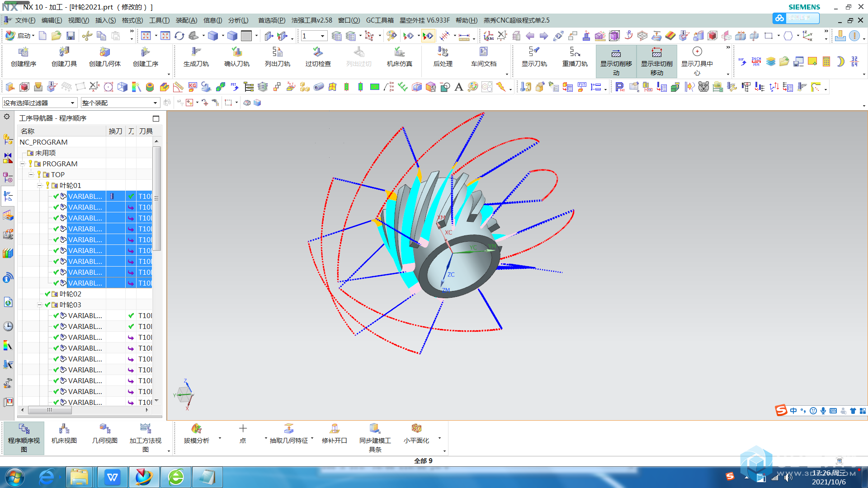Click the PNC icon in toolbar
The width and height of the screenshot is (868, 488).
[620, 87]
